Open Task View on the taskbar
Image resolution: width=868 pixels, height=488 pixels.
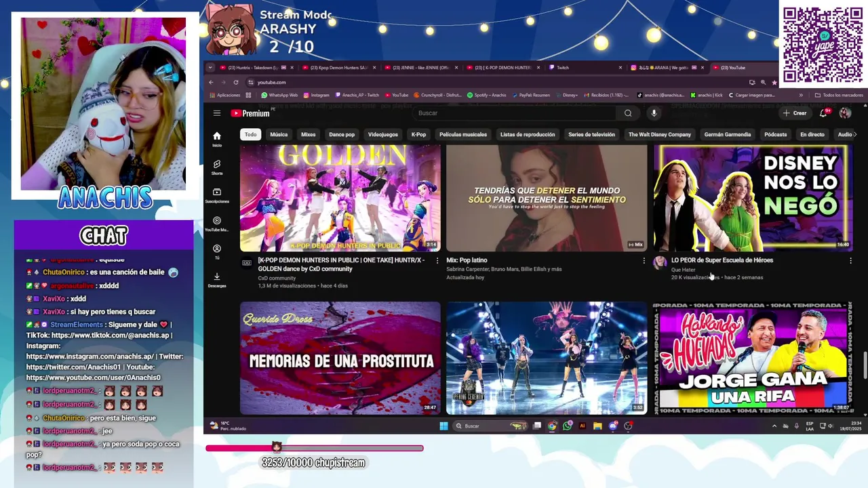pyautogui.click(x=537, y=426)
